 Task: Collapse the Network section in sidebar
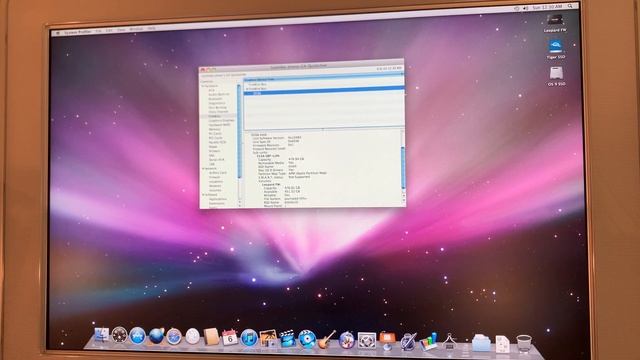(x=203, y=169)
